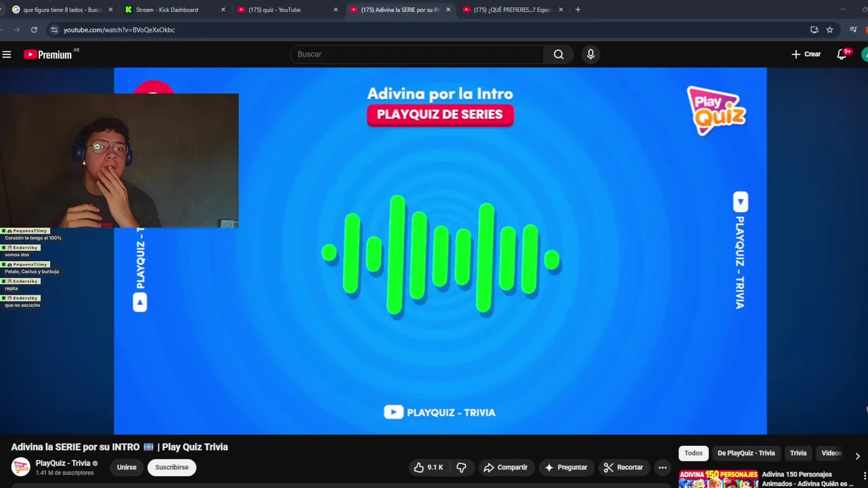The width and height of the screenshot is (868, 488).
Task: Clip the video with Recortar
Action: pos(623,467)
